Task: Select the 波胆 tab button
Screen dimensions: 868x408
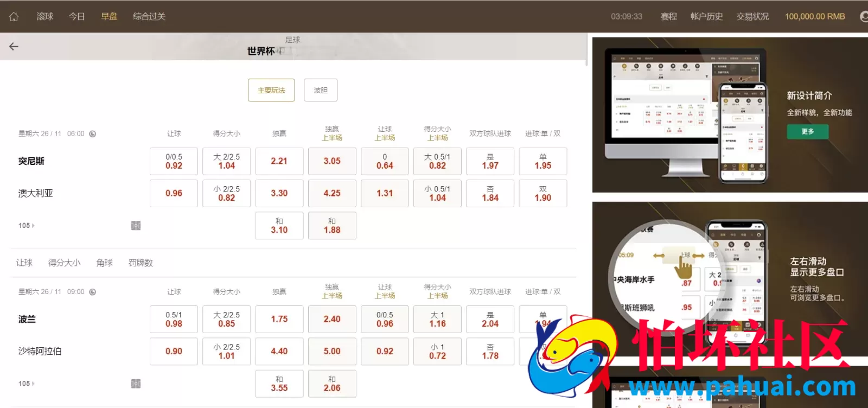Action: click(321, 90)
